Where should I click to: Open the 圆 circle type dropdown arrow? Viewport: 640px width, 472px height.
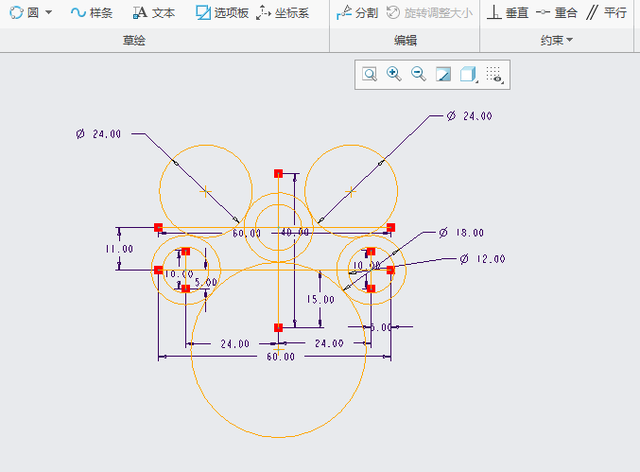49,13
